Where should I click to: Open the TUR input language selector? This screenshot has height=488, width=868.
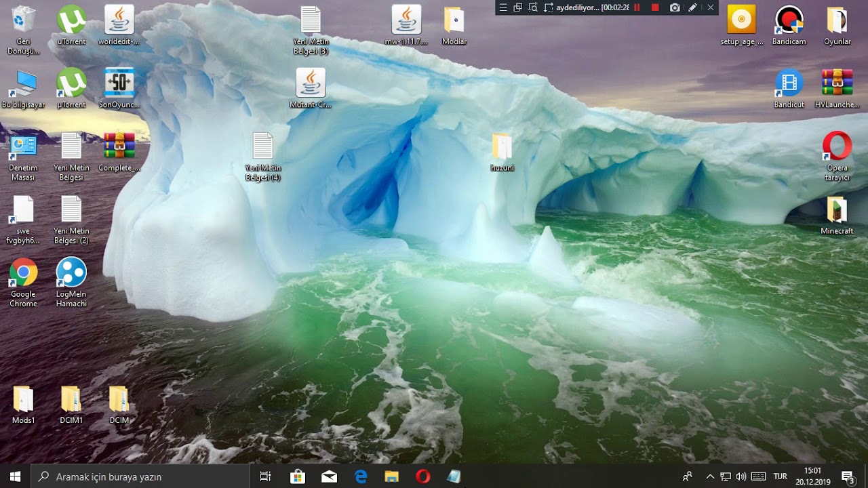pyautogui.click(x=781, y=476)
